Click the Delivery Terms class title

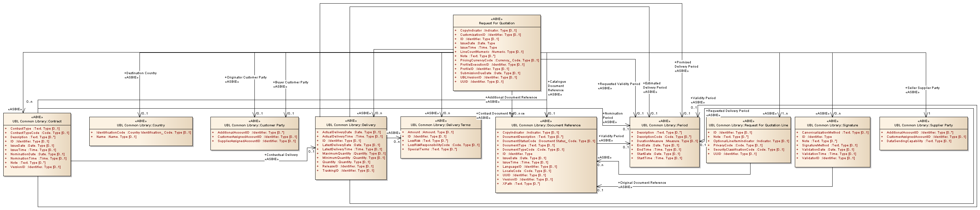(441, 125)
